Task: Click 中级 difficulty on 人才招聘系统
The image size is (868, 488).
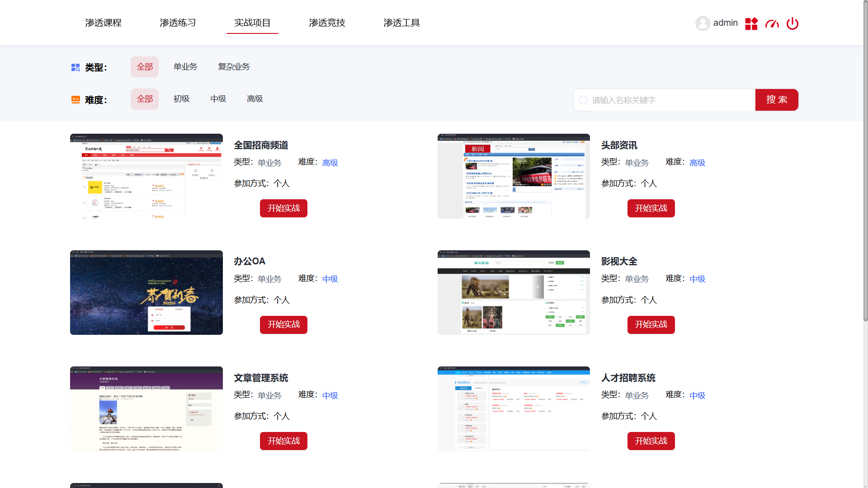Action: tap(697, 395)
